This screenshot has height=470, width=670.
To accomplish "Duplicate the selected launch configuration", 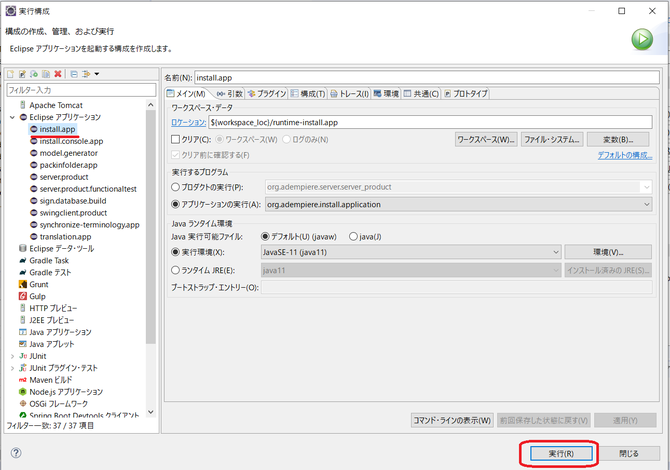I will pyautogui.click(x=46, y=74).
